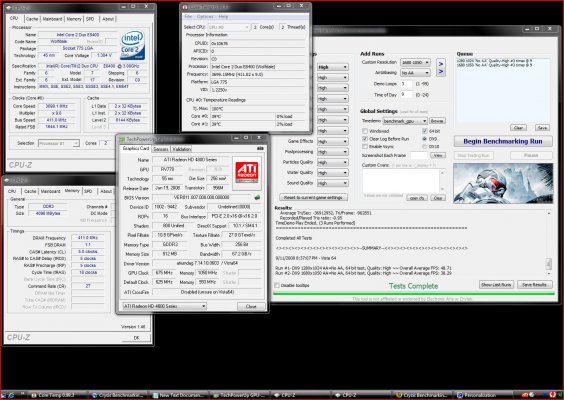
Task: Enable the Vsync checkbox
Action: pos(365,146)
